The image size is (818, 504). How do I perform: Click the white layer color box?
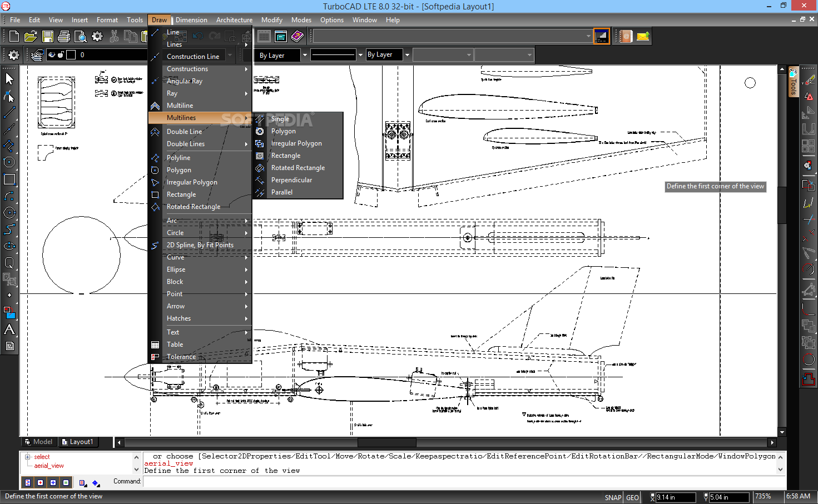[71, 54]
